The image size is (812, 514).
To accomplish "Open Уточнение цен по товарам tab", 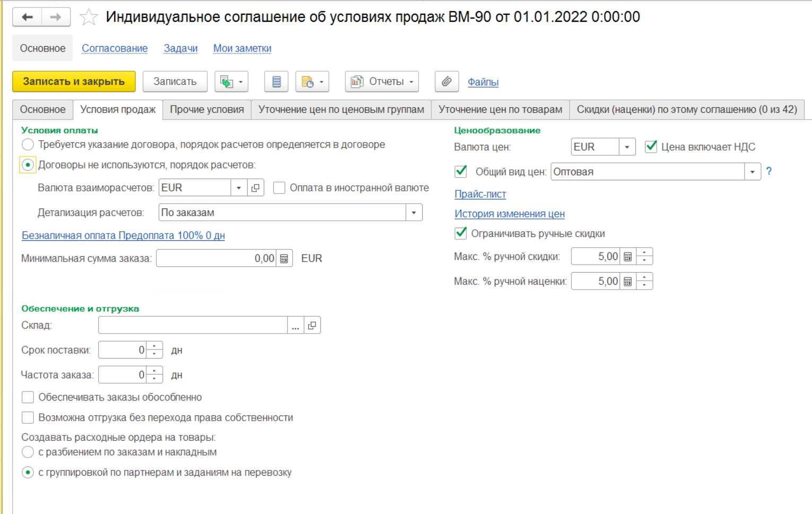I will tap(500, 110).
